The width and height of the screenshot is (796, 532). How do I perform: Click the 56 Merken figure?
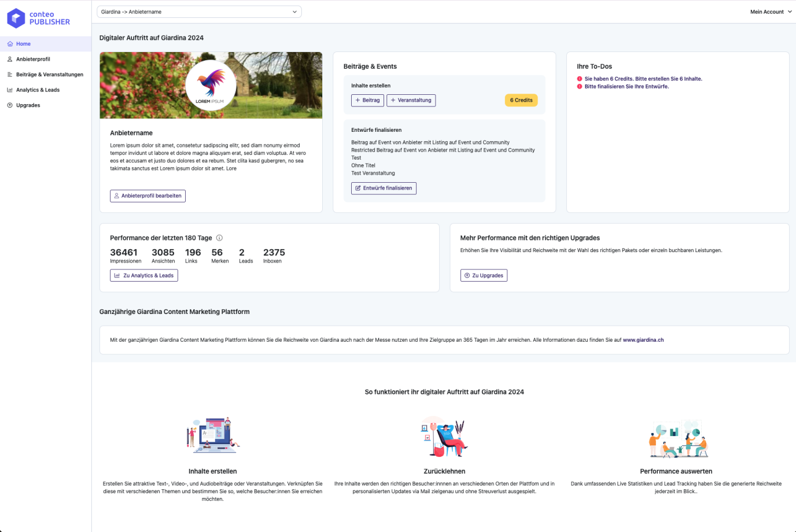click(x=220, y=256)
